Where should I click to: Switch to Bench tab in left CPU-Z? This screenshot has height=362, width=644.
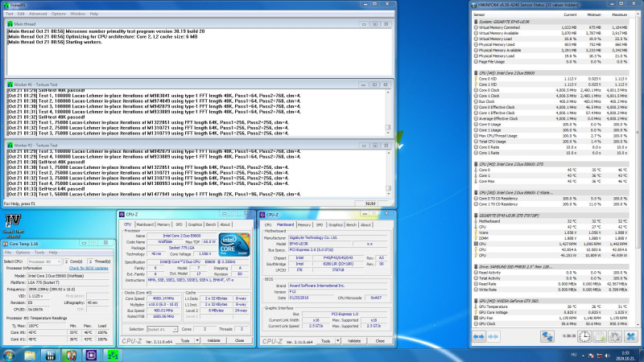[211, 224]
